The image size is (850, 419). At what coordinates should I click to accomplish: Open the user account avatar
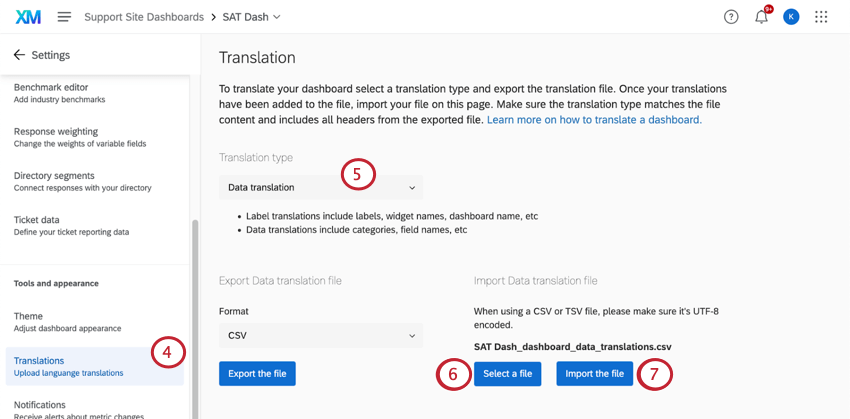pos(791,17)
